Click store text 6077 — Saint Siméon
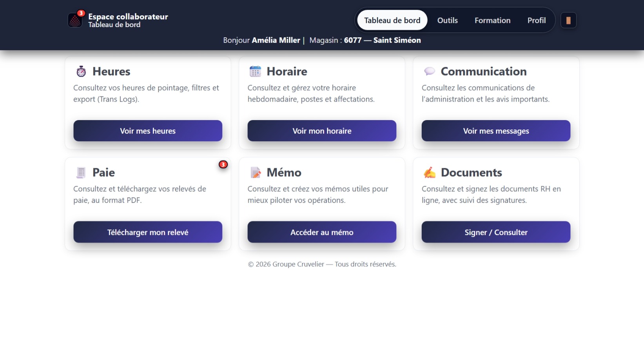 tap(383, 40)
